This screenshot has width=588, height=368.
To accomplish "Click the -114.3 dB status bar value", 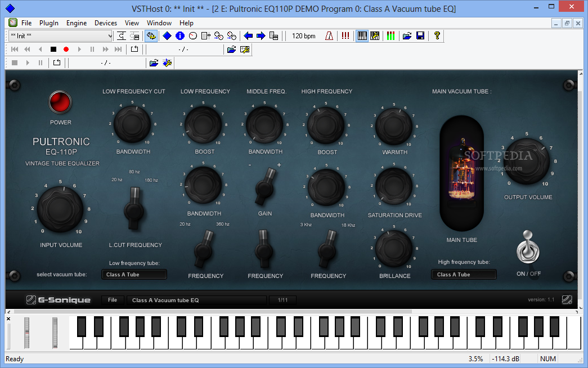I will point(505,359).
